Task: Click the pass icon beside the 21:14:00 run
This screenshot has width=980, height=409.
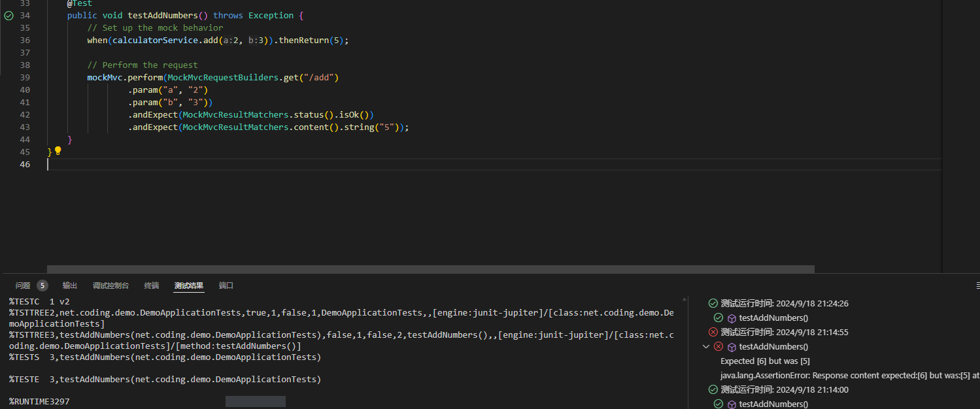Action: pyautogui.click(x=713, y=389)
